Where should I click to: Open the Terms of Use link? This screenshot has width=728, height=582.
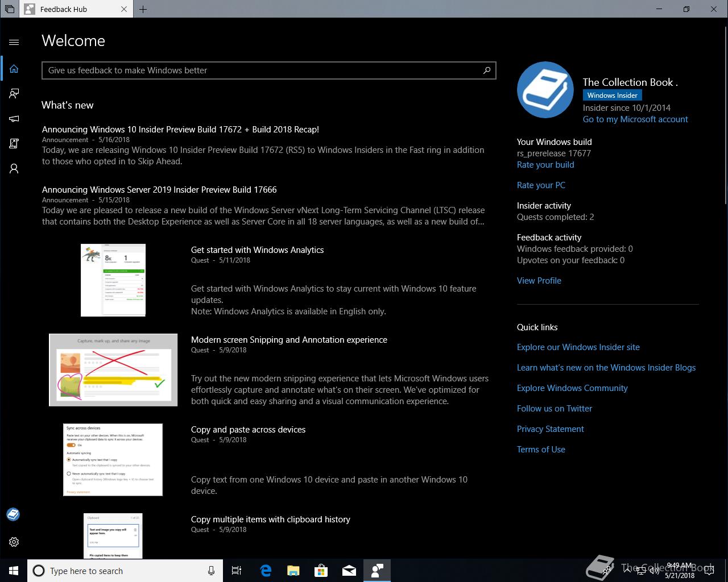point(541,450)
